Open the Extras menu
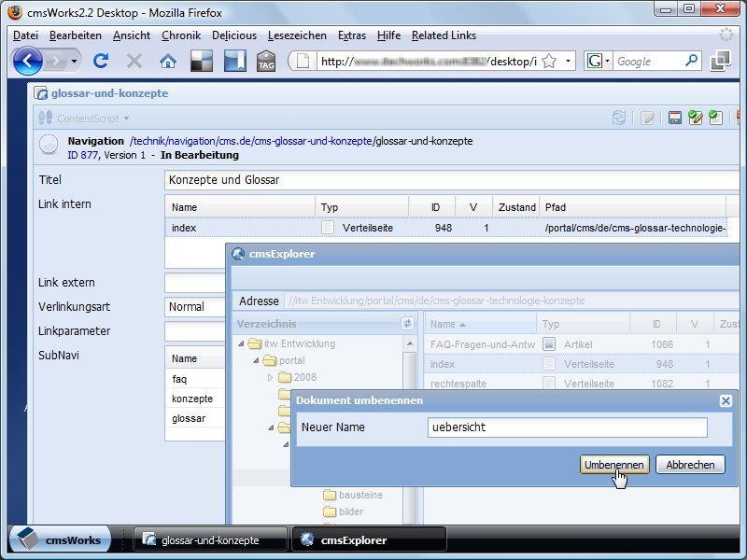 click(x=352, y=35)
